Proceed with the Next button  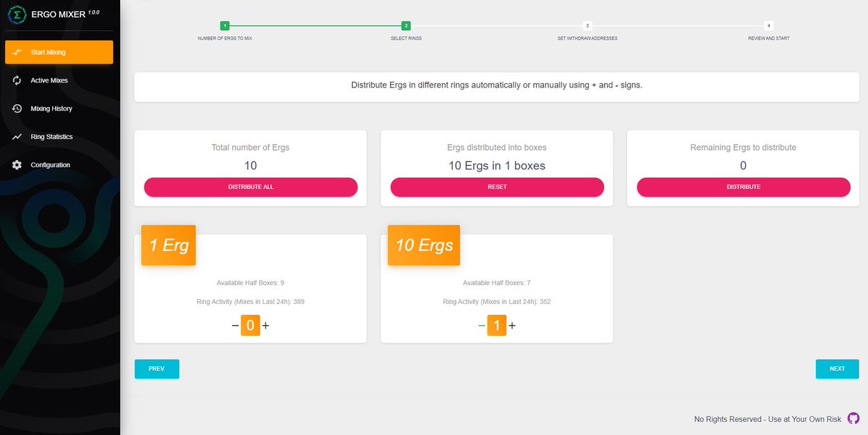pos(838,368)
